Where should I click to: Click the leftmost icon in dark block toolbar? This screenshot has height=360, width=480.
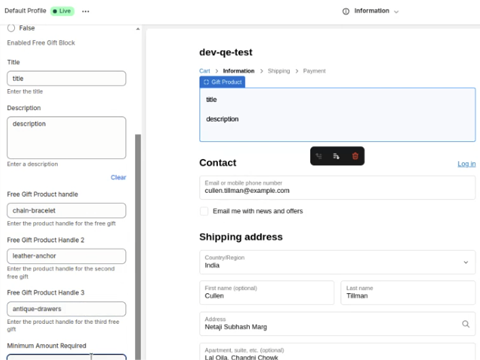point(319,156)
